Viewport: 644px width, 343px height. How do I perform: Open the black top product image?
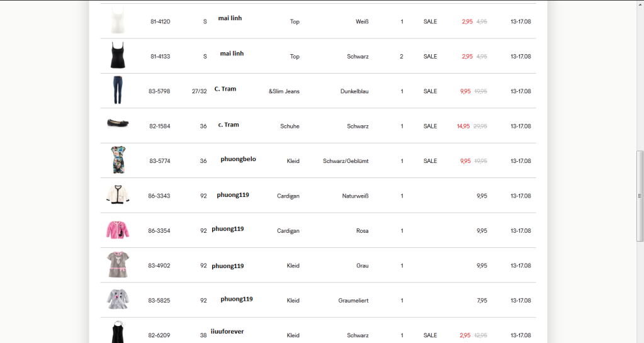point(117,56)
